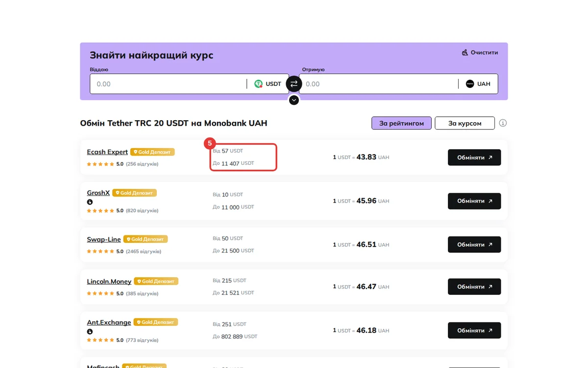Screen dimensions: 588x368
Task: Click the Gold Депозит badge beside GroshX
Action: point(134,193)
